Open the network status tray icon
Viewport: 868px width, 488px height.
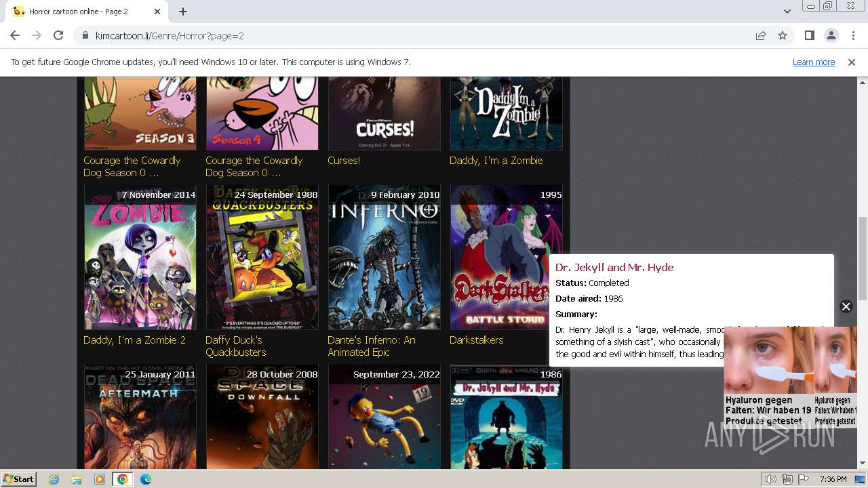point(787,479)
